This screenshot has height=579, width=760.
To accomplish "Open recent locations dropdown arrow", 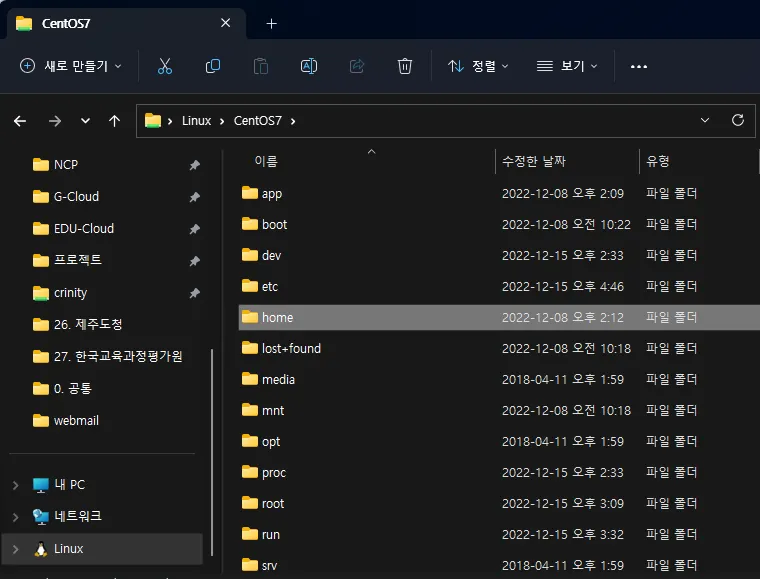I will click(x=85, y=121).
